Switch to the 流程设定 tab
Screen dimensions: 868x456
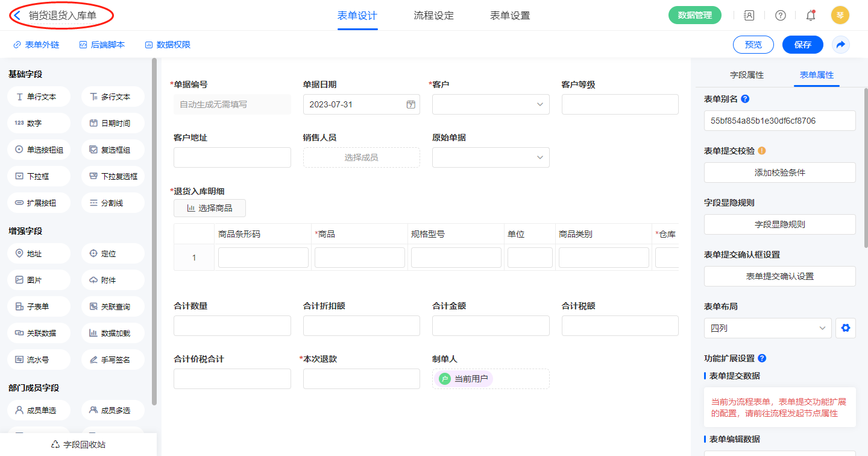click(433, 16)
